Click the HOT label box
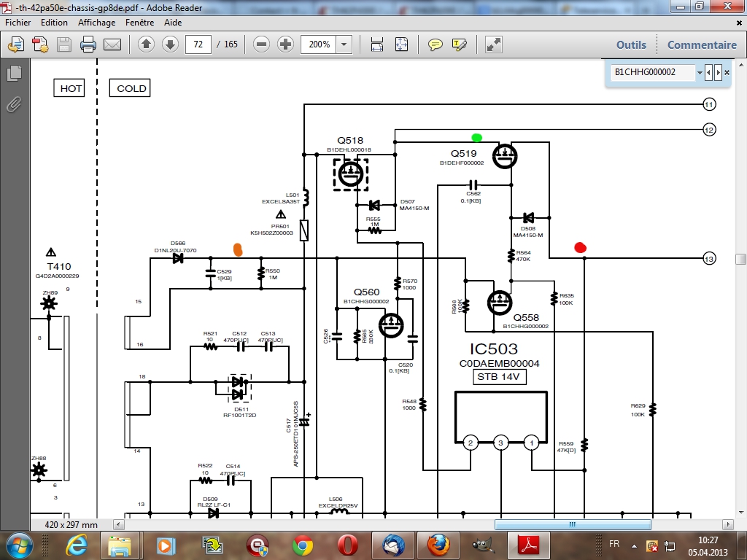This screenshot has height=560, width=747. (69, 88)
